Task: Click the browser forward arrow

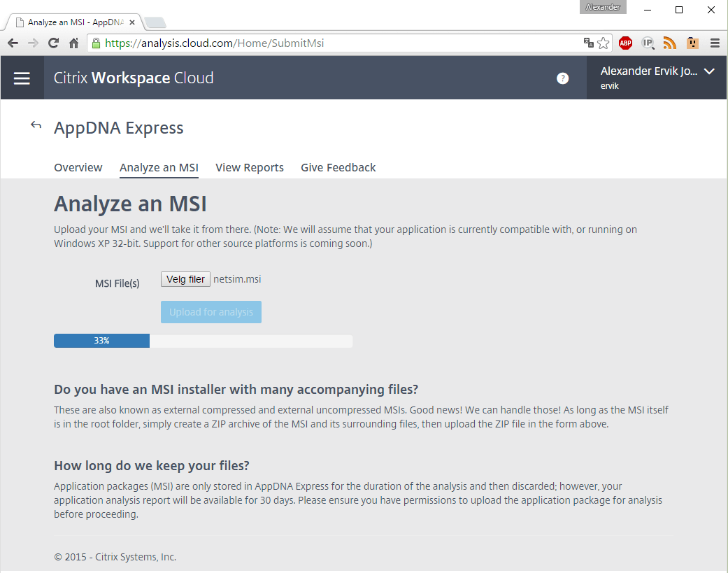Action: [x=33, y=43]
